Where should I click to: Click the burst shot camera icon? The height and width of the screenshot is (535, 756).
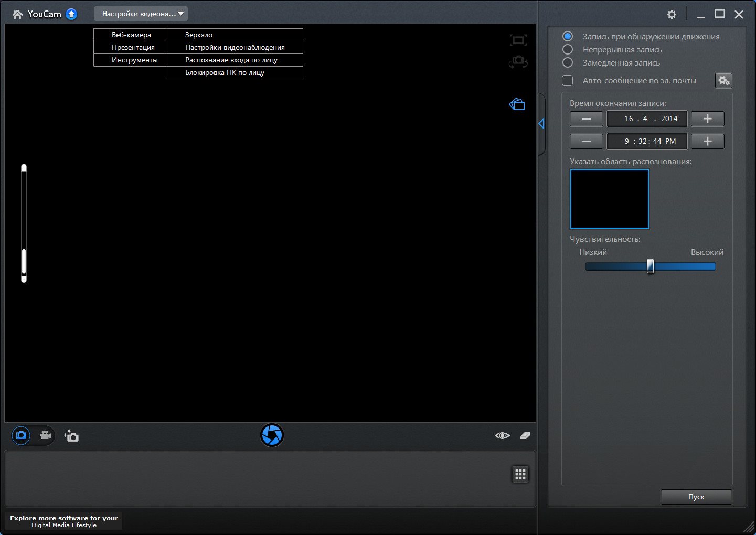coord(71,436)
